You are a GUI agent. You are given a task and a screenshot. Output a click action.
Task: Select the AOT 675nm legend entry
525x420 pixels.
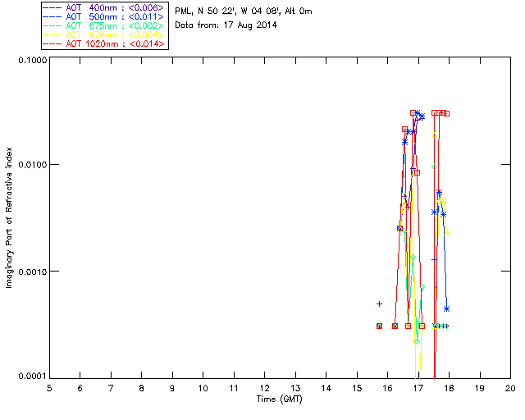pyautogui.click(x=104, y=25)
